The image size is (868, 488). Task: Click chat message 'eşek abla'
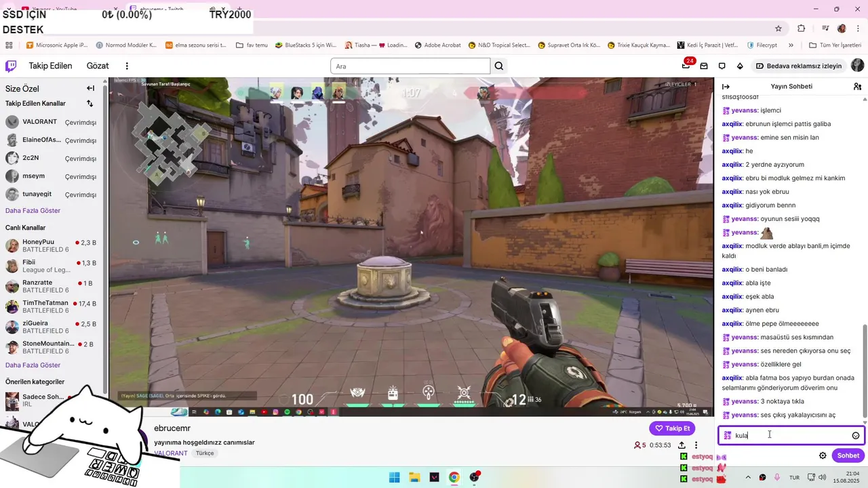(759, 296)
